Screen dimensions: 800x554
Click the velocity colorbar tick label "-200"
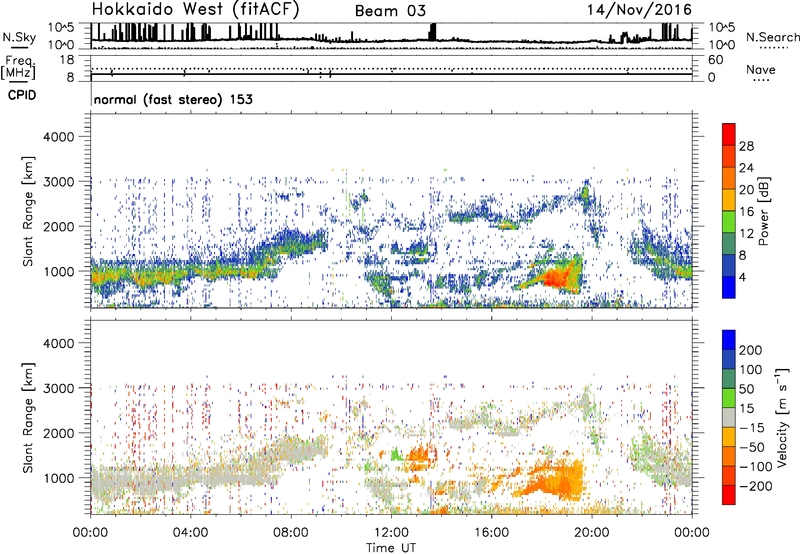(x=755, y=486)
